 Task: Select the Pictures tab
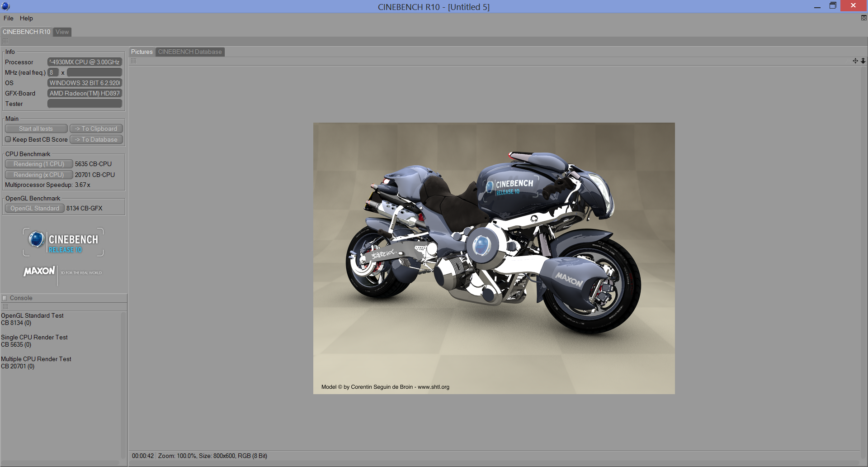click(x=142, y=52)
